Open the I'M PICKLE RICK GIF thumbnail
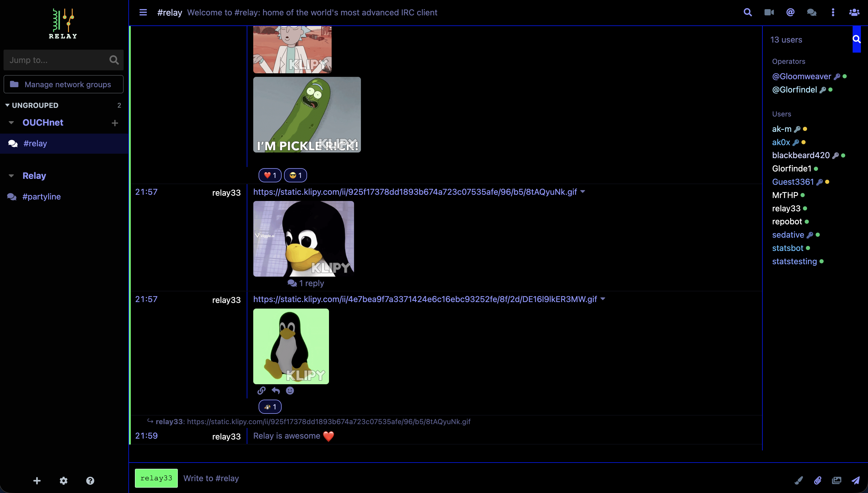868x493 pixels. pos(307,114)
